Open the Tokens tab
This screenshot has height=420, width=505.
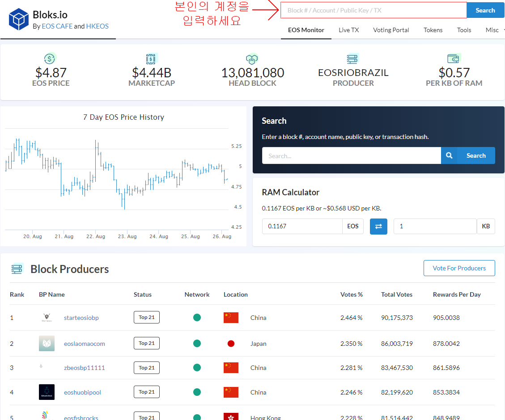coord(433,30)
